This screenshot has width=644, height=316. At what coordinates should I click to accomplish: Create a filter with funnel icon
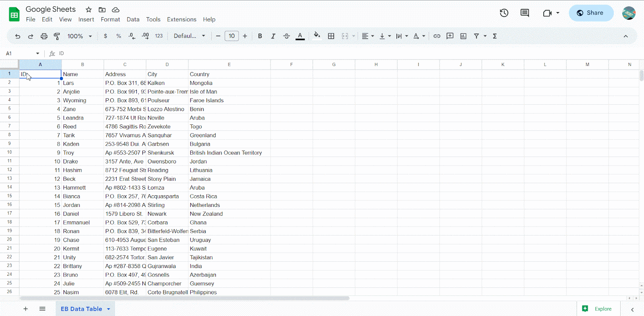(477, 36)
